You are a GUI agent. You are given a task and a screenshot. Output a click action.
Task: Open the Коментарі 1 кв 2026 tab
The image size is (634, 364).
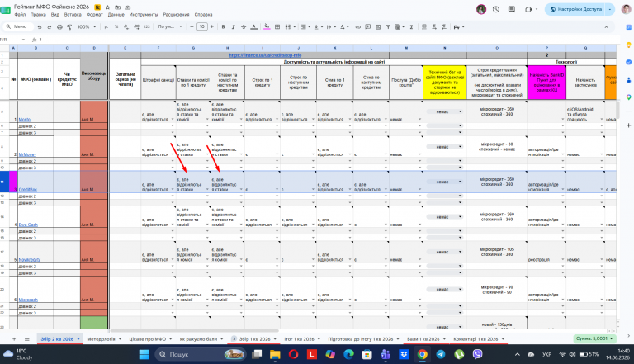point(475,339)
